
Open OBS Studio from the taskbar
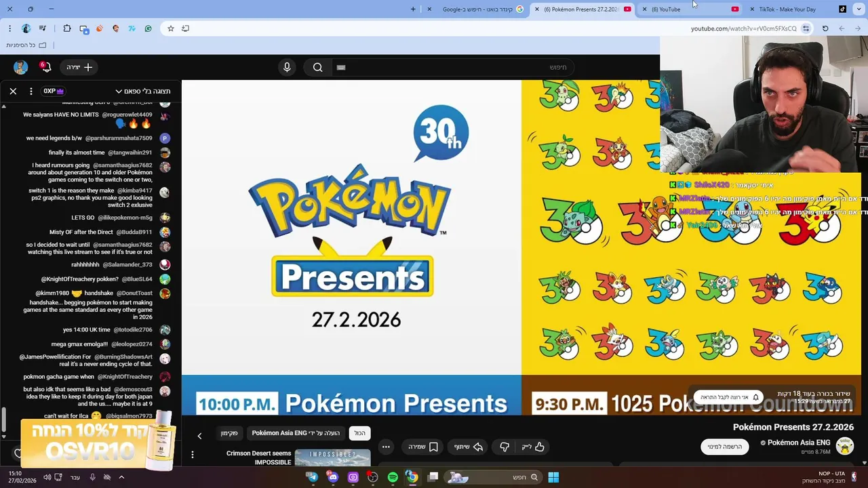point(372,477)
